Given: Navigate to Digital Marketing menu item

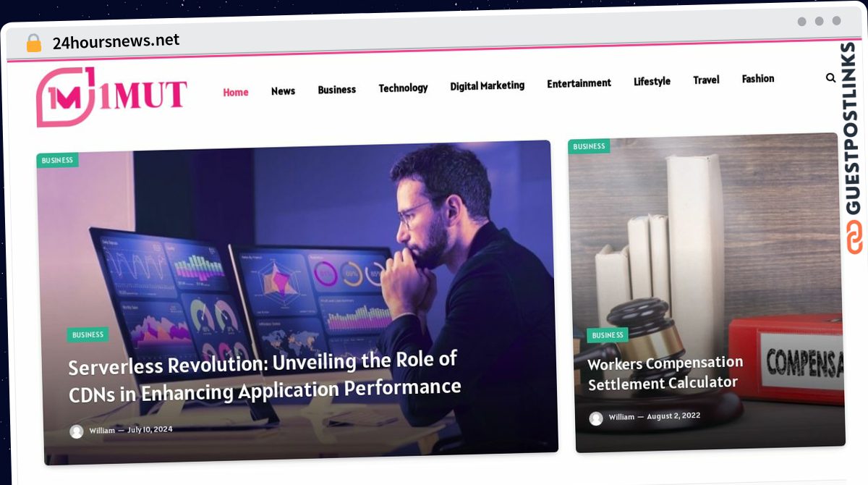Looking at the screenshot, I should click(x=488, y=85).
